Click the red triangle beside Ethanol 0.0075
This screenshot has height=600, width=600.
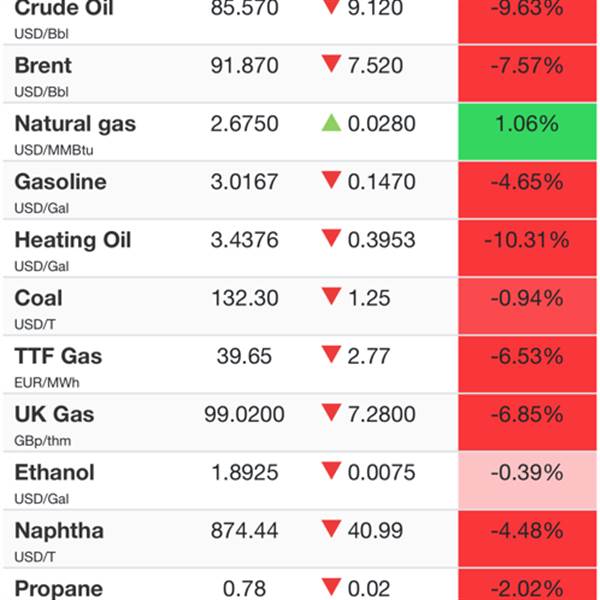pyautogui.click(x=331, y=471)
